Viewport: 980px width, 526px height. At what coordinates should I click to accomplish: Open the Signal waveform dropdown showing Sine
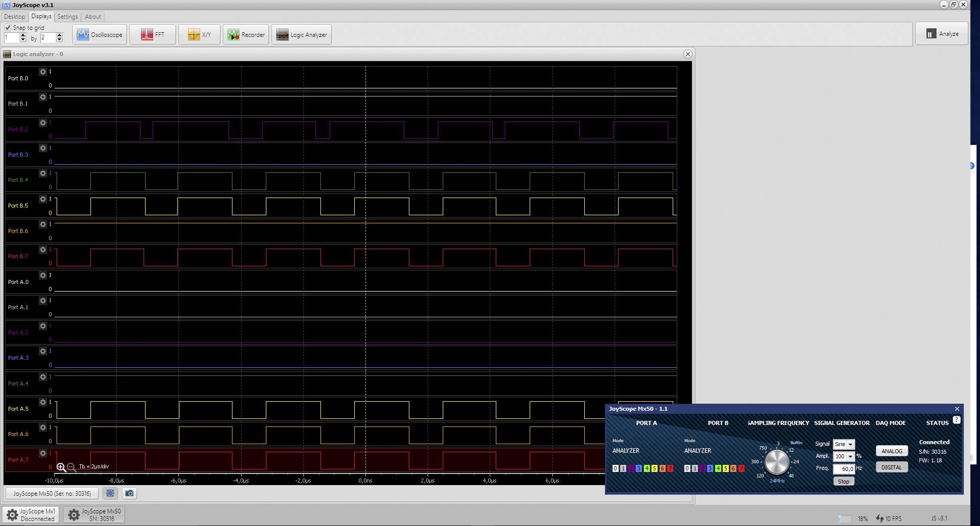(x=844, y=444)
